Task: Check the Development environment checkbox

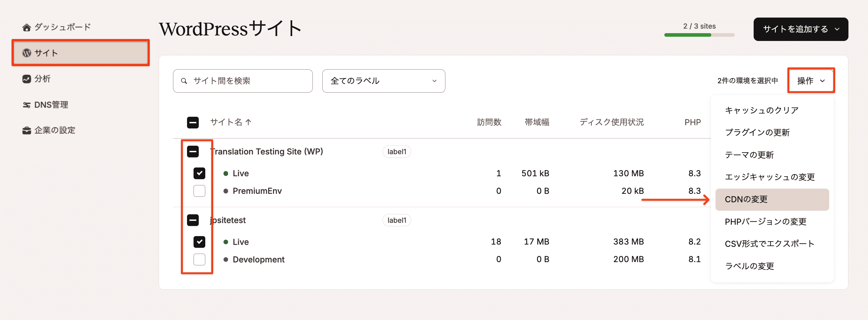Action: click(199, 260)
